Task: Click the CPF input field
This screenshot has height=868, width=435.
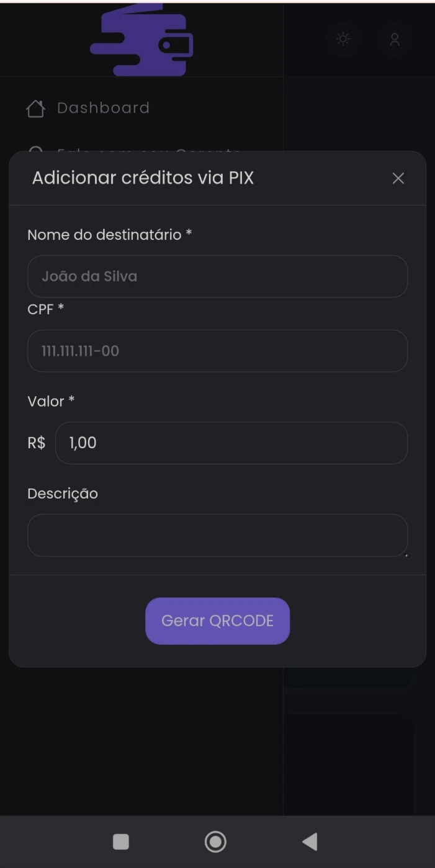Action: (x=217, y=351)
